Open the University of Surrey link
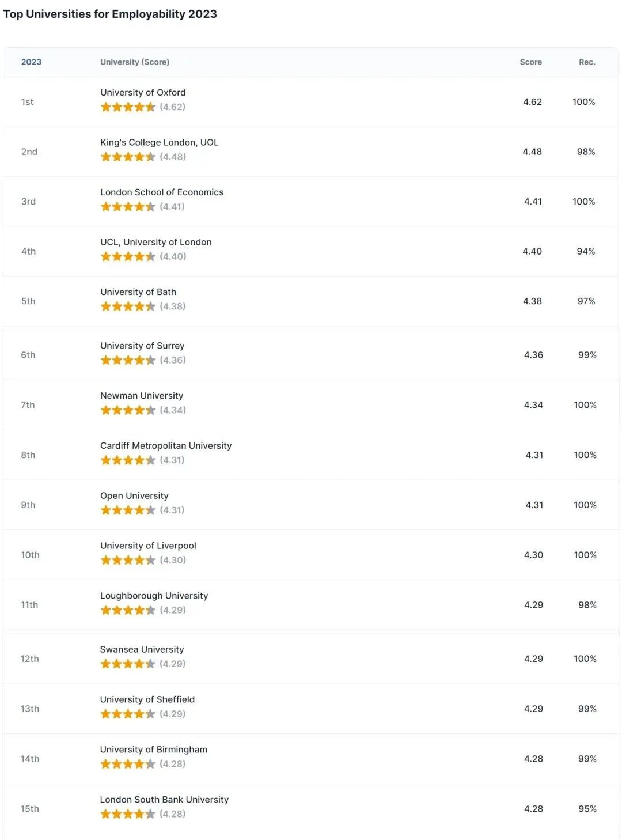 [142, 346]
